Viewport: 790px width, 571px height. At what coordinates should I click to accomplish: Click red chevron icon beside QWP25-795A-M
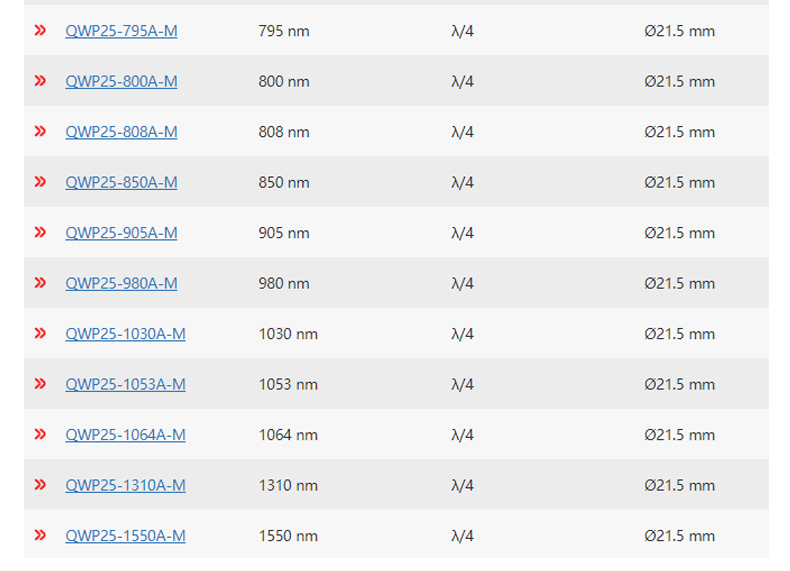(x=40, y=31)
